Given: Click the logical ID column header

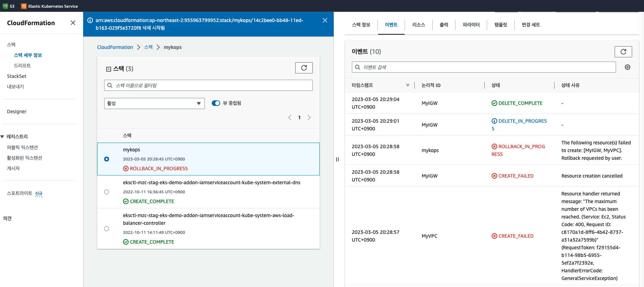Looking at the screenshot, I should pyautogui.click(x=431, y=85).
